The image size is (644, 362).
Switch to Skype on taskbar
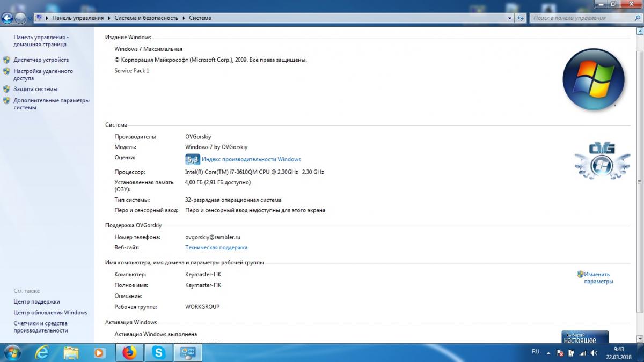[x=158, y=353]
